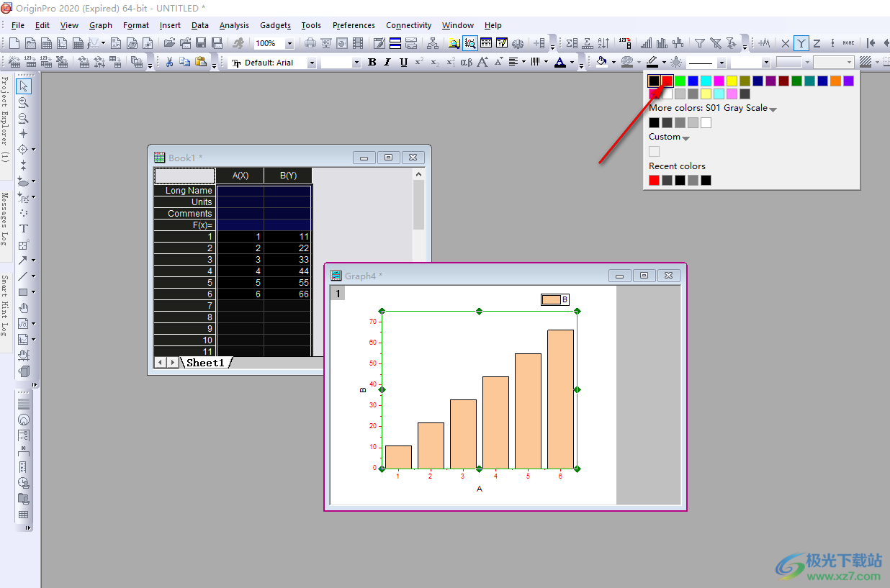
Task: Click the legend box labeled B
Action: 555,299
